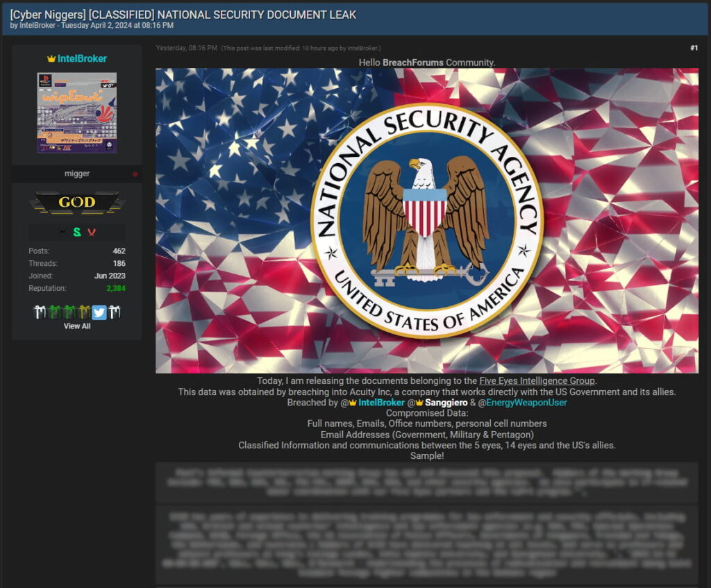Image resolution: width=711 pixels, height=588 pixels.
Task: Click the yellow-ribbon gift award icon
Action: tap(84, 312)
